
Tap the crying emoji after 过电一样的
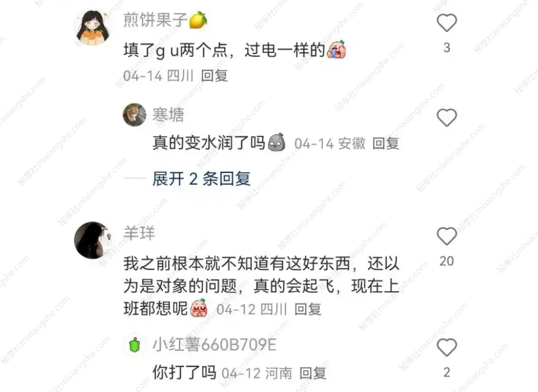(337, 50)
